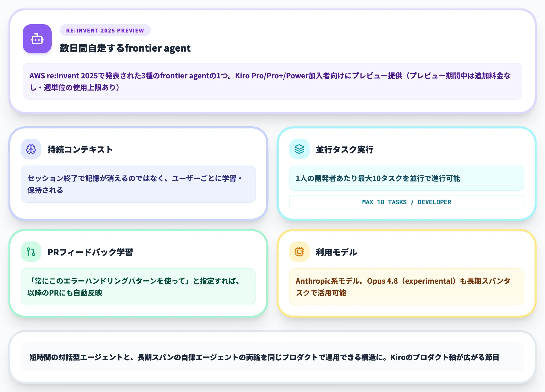This screenshot has width=545, height=392.
Task: Click the 短時間の対話型エージェント summary text
Action: point(264,357)
